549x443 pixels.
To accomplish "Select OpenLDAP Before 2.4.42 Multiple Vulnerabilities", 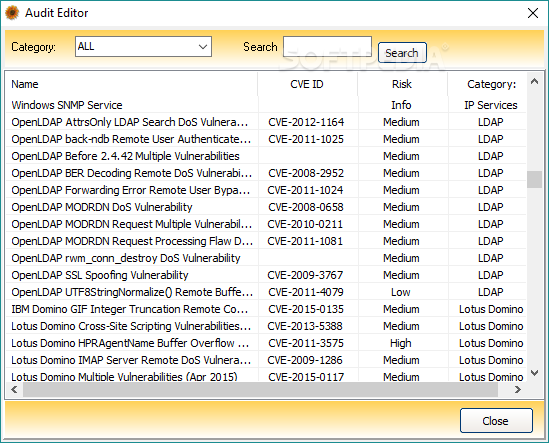I will tap(266, 156).
